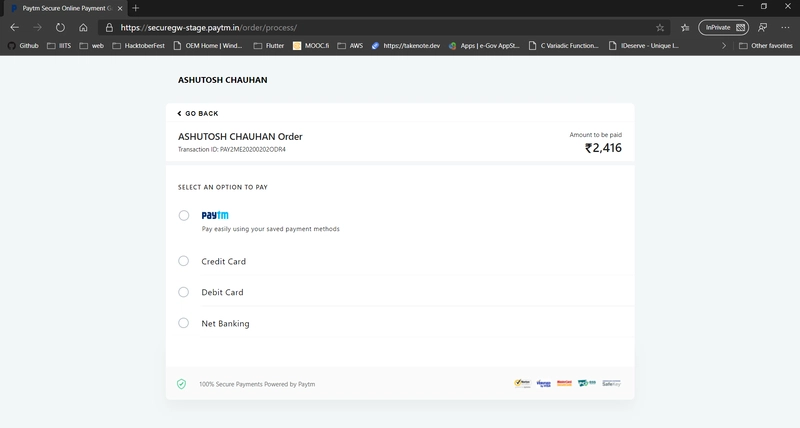Screen dimensions: 800x428
Task: Click the amount ₹2,416 text
Action: (x=603, y=148)
